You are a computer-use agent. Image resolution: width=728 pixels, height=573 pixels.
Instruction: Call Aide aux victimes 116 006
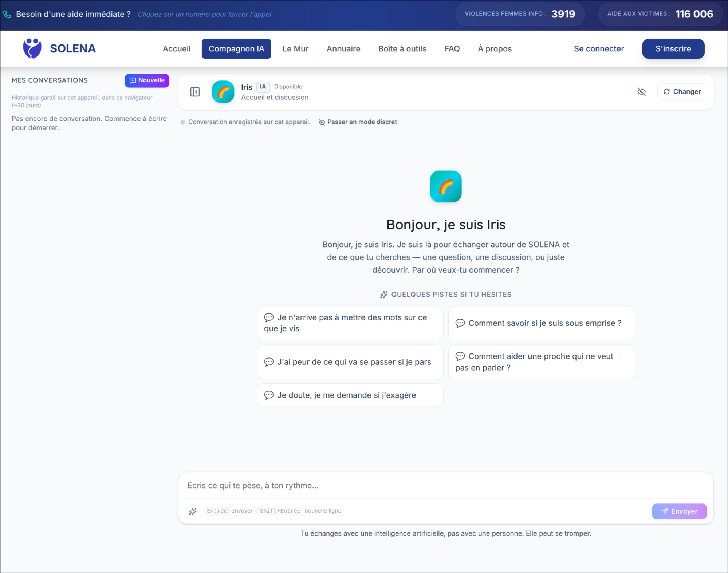[x=660, y=14]
